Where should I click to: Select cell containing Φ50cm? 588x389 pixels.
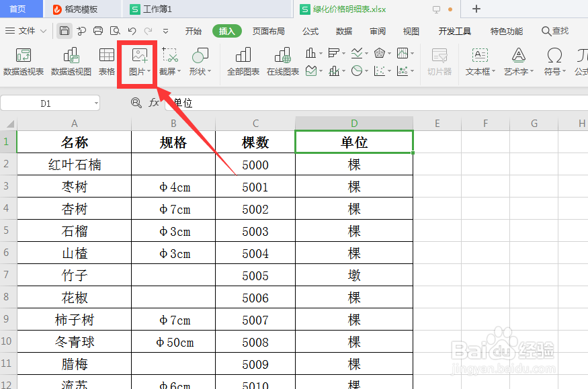173,342
